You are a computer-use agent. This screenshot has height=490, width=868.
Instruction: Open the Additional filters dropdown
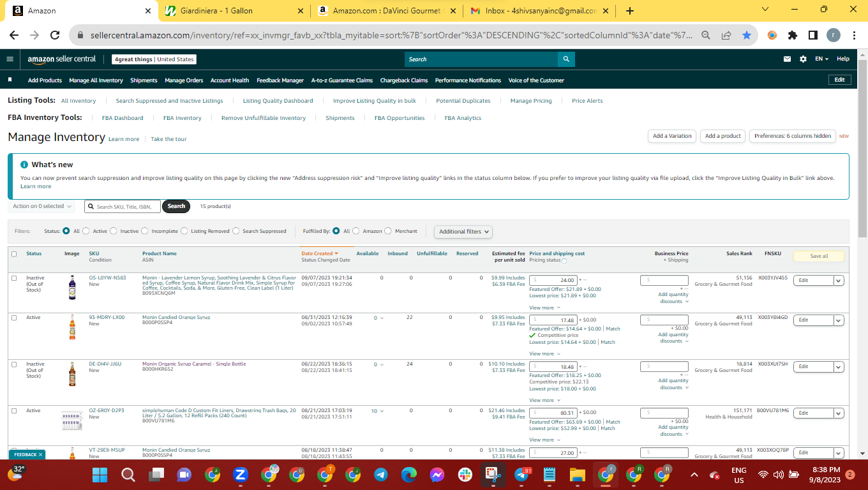463,232
